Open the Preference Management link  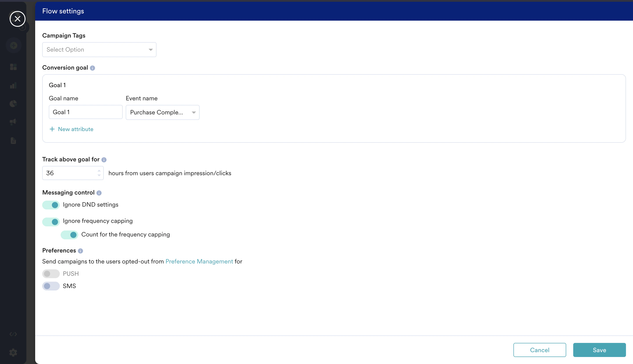pos(199,261)
